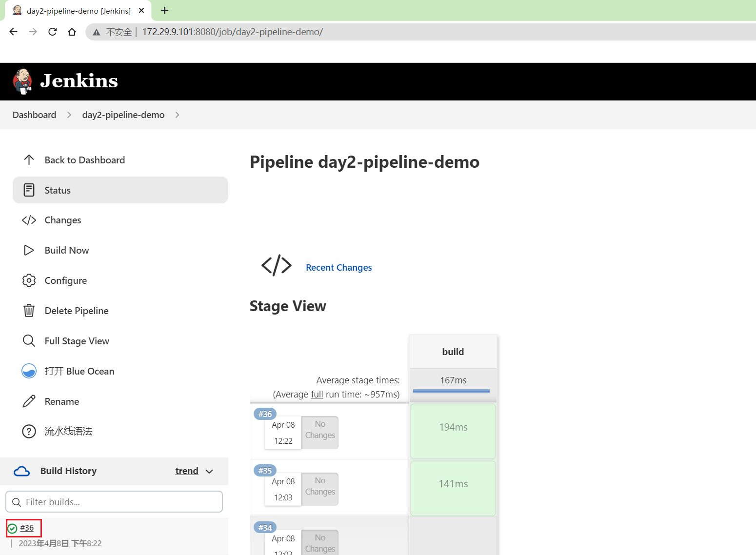Click No Changes box for build #35

click(x=320, y=489)
